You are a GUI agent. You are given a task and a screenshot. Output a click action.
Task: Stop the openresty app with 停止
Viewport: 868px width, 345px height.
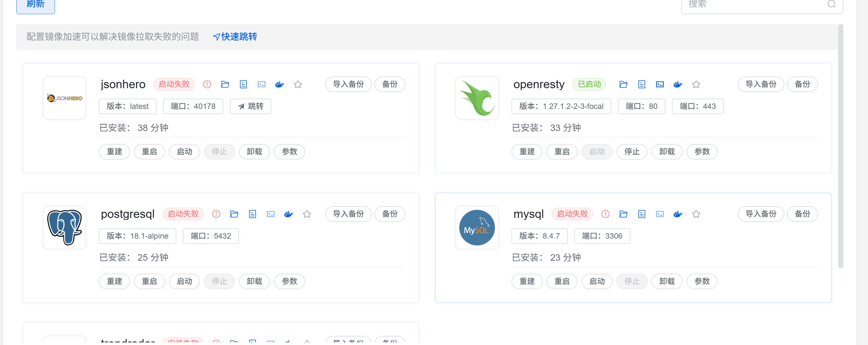632,152
